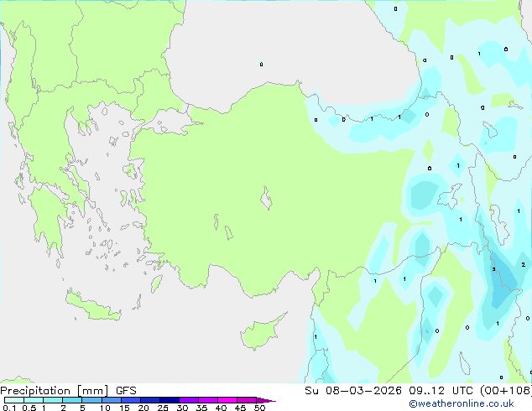Click the legend label "10"
This screenshot has width=532, height=411.
point(105,408)
